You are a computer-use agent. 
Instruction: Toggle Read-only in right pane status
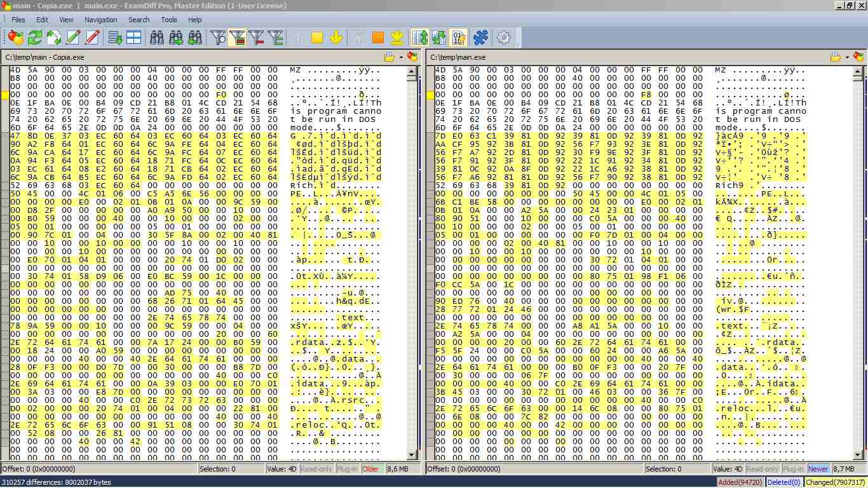point(762,469)
